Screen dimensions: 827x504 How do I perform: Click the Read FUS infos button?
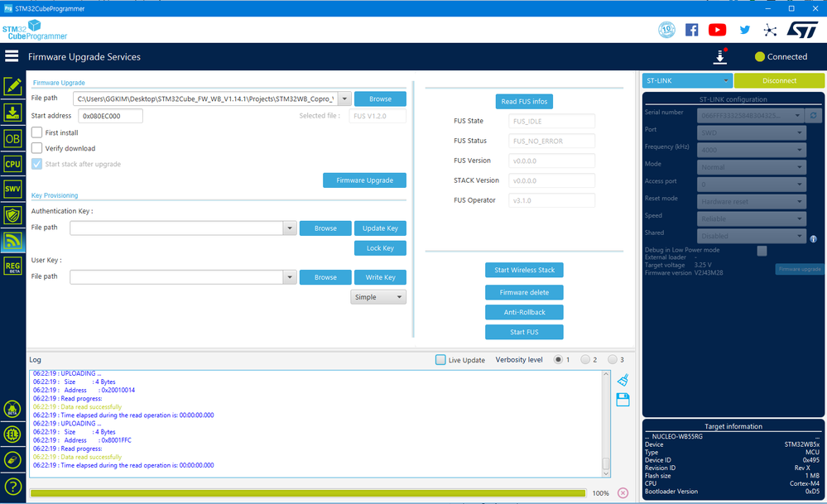pyautogui.click(x=524, y=101)
